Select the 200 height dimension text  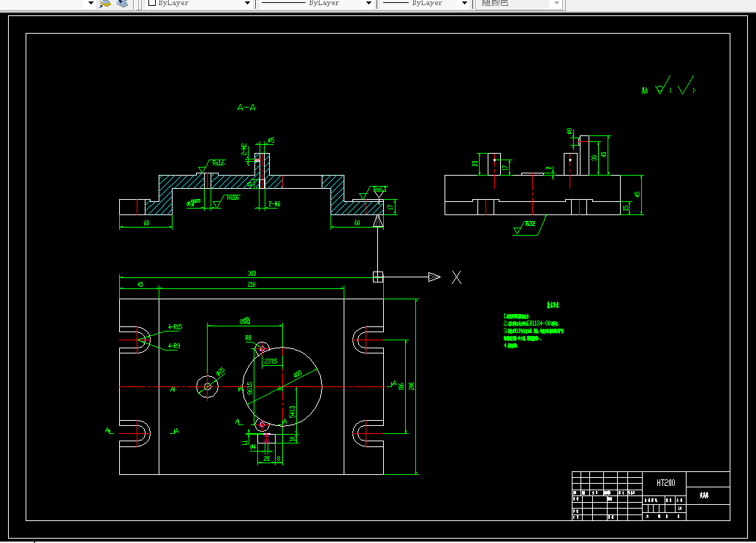(412, 386)
